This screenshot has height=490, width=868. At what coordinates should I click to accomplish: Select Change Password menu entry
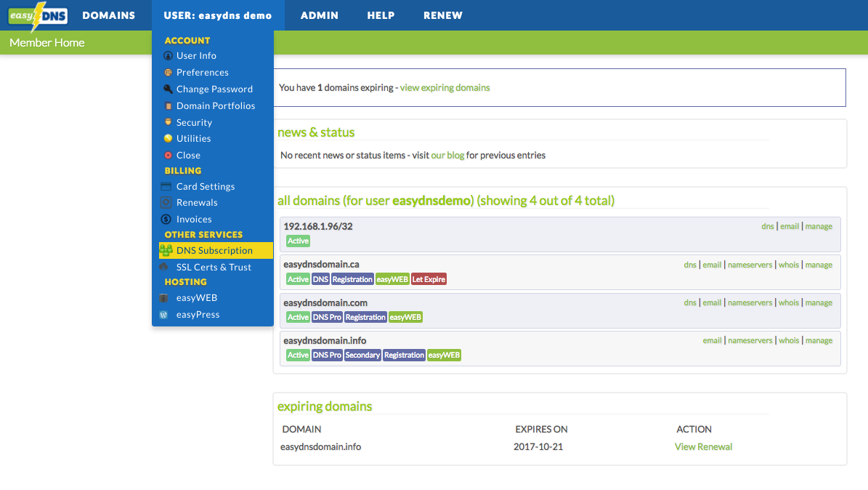point(215,89)
